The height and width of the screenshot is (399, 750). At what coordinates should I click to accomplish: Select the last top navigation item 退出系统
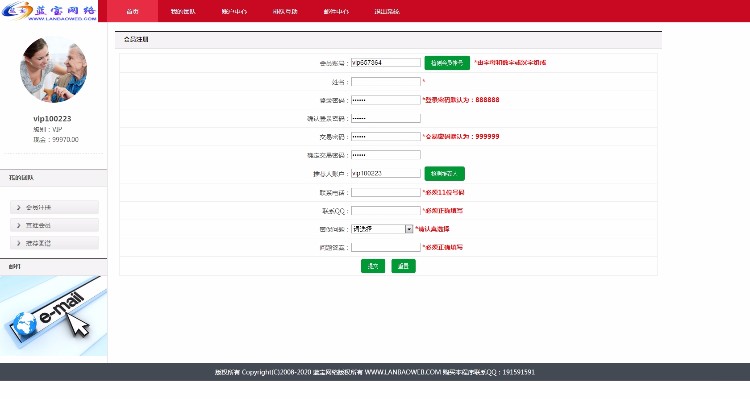tap(386, 11)
